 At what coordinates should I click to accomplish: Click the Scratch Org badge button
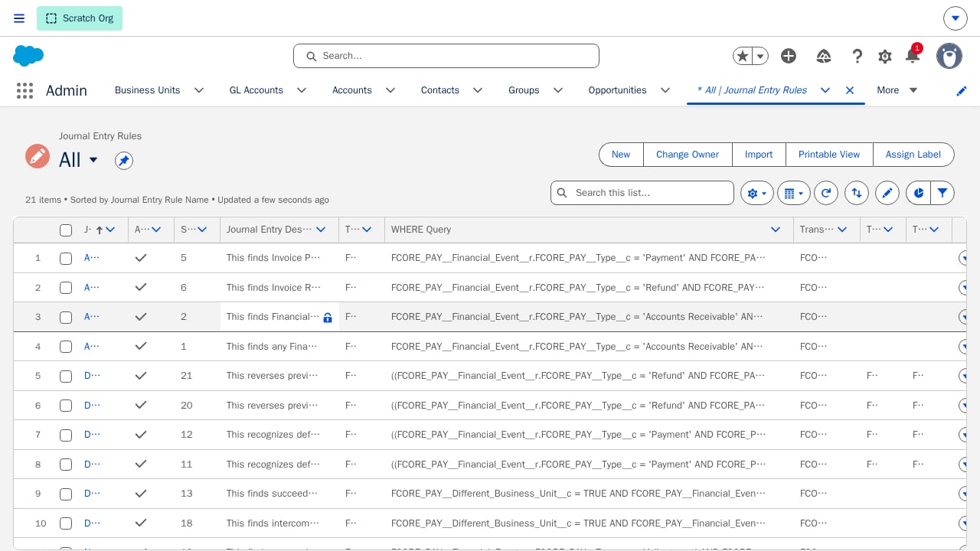point(80,18)
